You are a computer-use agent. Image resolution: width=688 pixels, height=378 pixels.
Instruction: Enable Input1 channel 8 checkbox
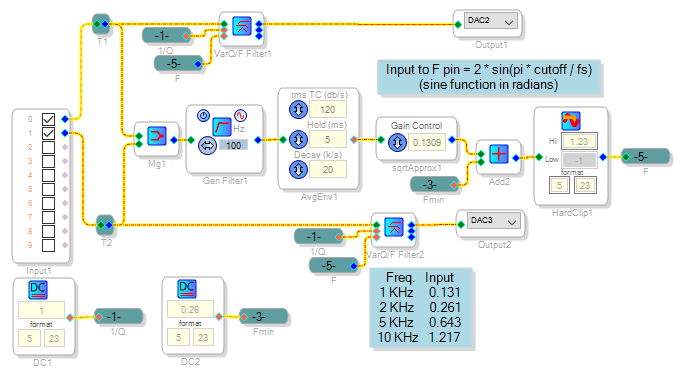(x=48, y=231)
